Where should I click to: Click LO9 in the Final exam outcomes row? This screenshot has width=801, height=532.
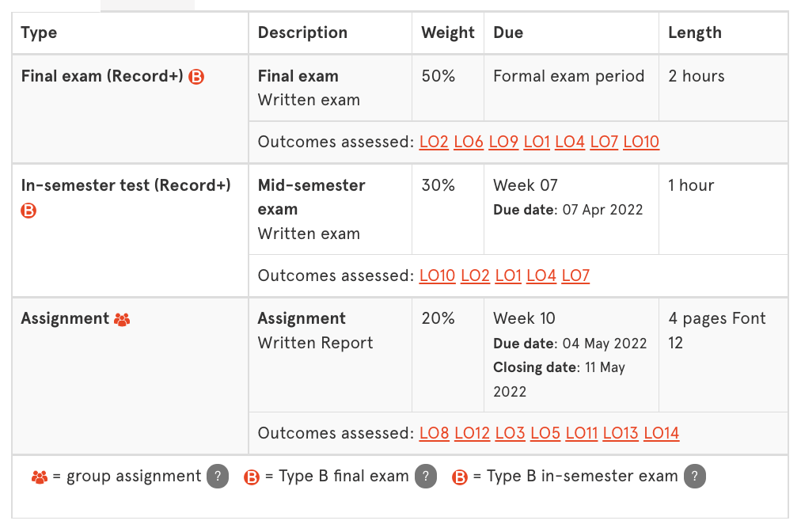pyautogui.click(x=503, y=142)
